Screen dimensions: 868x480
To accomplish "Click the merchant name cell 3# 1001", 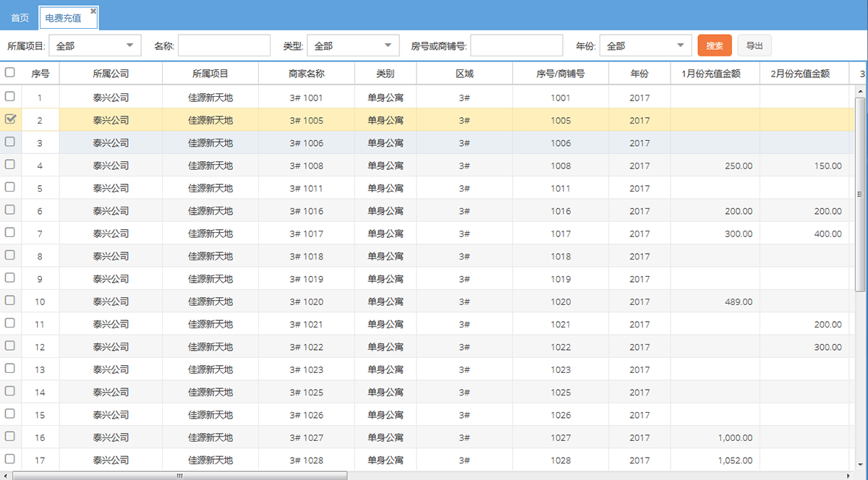I will click(x=307, y=98).
